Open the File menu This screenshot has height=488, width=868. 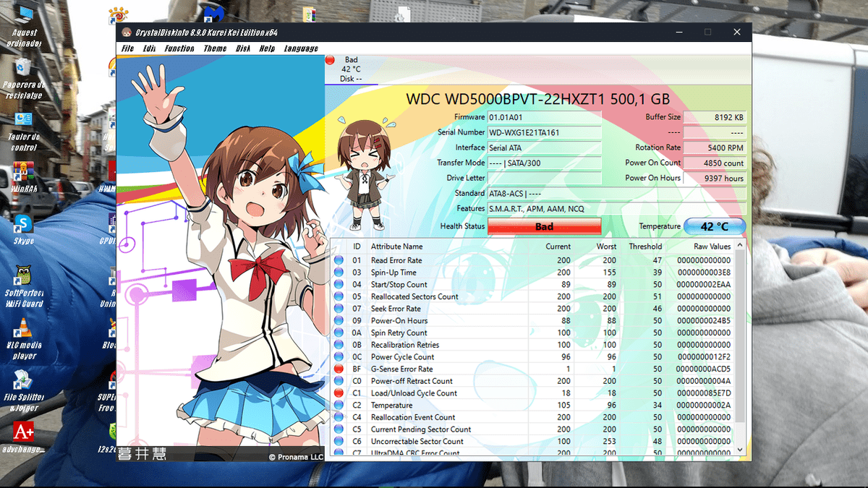coord(128,48)
